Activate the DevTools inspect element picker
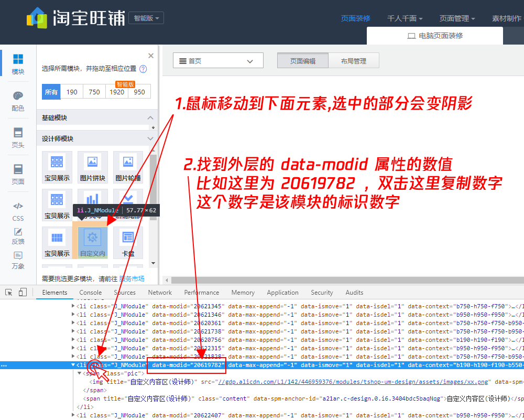Screen dimensions: 524x420 click(8, 292)
